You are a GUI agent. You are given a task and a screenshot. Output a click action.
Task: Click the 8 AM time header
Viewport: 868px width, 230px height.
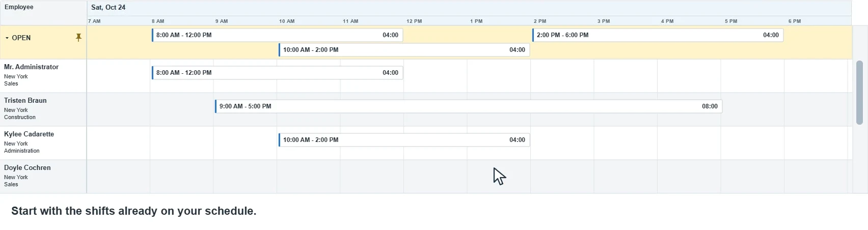[x=158, y=21]
